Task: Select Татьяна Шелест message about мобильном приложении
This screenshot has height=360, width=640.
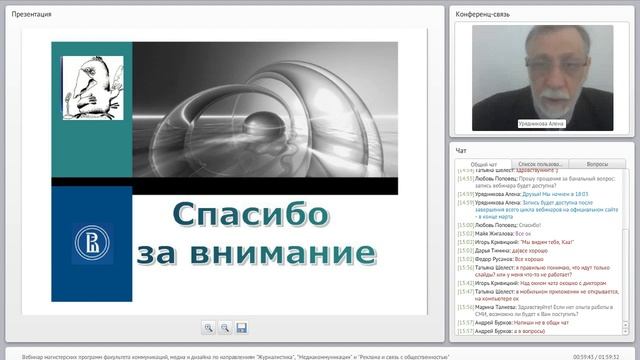Action: [538, 295]
